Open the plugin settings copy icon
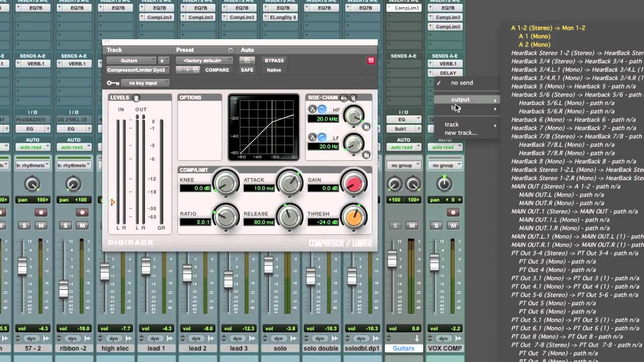Image resolution: width=644 pixels, height=362 pixels. tap(196, 70)
